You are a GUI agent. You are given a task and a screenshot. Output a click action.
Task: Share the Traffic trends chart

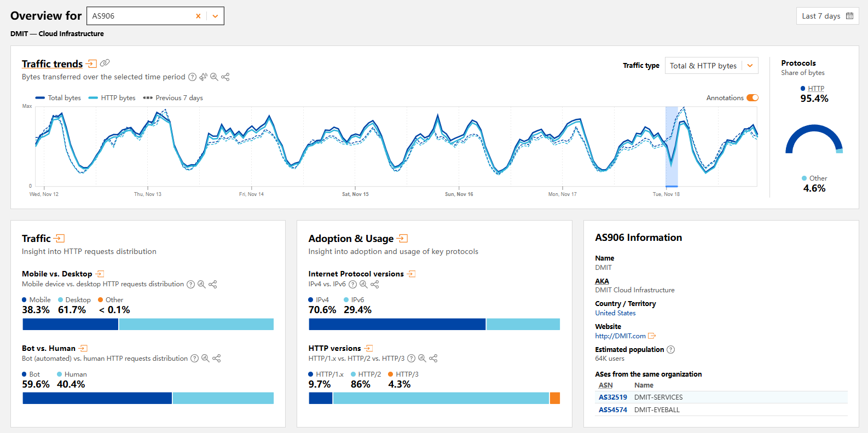click(225, 77)
